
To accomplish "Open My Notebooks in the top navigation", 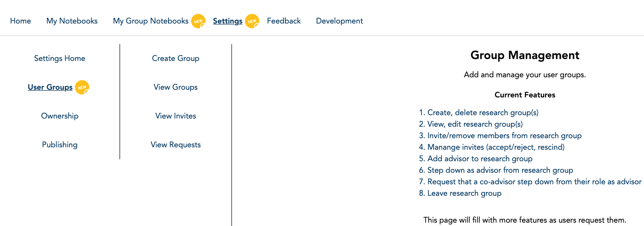I will click(x=72, y=21).
